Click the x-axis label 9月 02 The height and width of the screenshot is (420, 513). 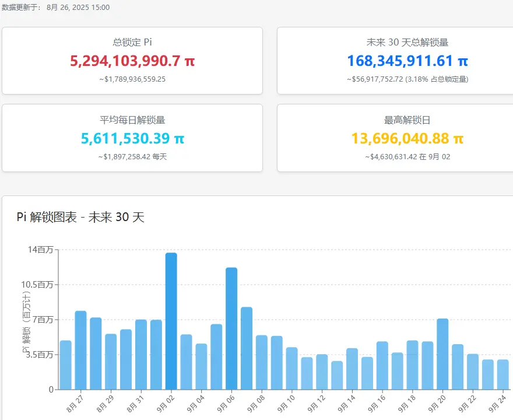pyautogui.click(x=166, y=404)
